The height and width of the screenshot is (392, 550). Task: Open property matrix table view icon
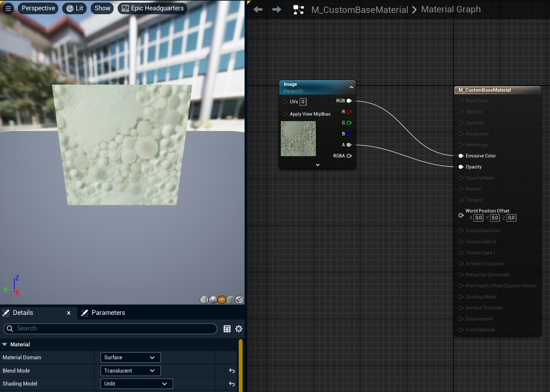pyautogui.click(x=227, y=329)
